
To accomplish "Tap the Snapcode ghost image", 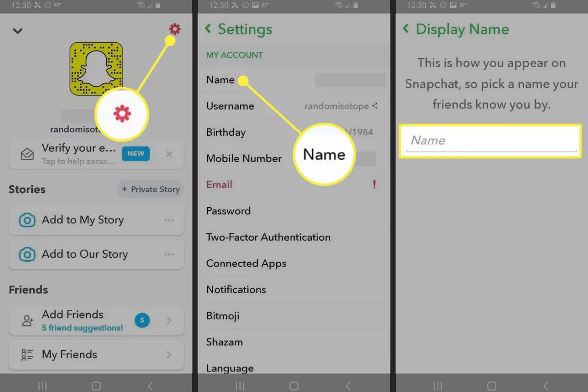I will [96, 69].
